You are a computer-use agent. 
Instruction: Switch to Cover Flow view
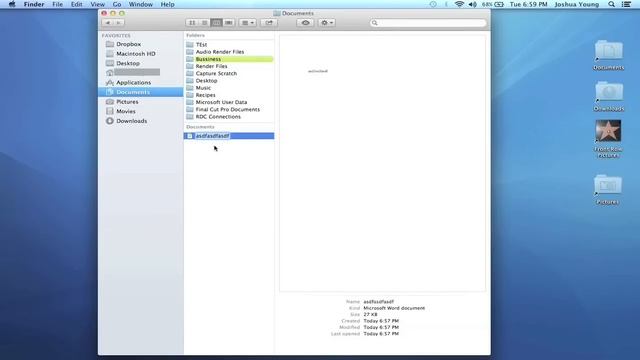tap(229, 23)
